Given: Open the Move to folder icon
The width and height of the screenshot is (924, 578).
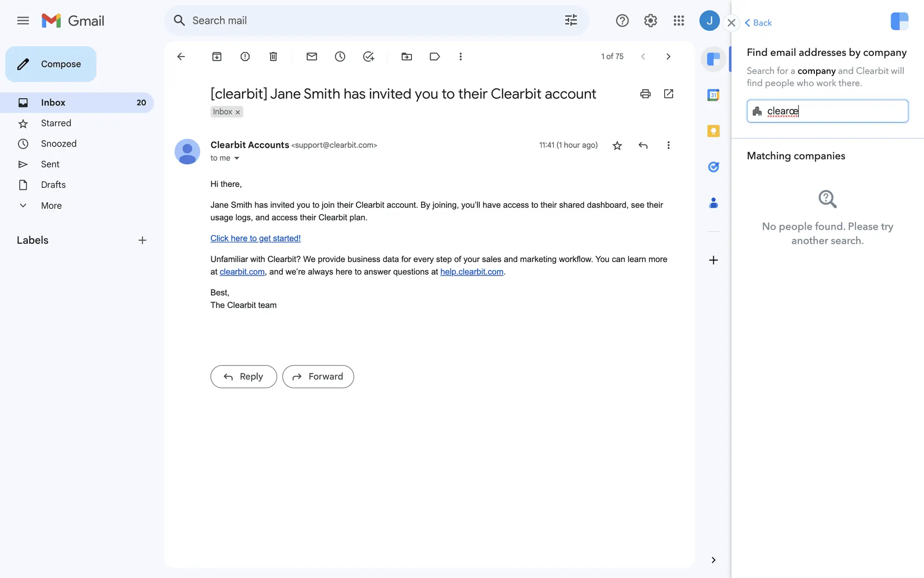Looking at the screenshot, I should tap(406, 56).
